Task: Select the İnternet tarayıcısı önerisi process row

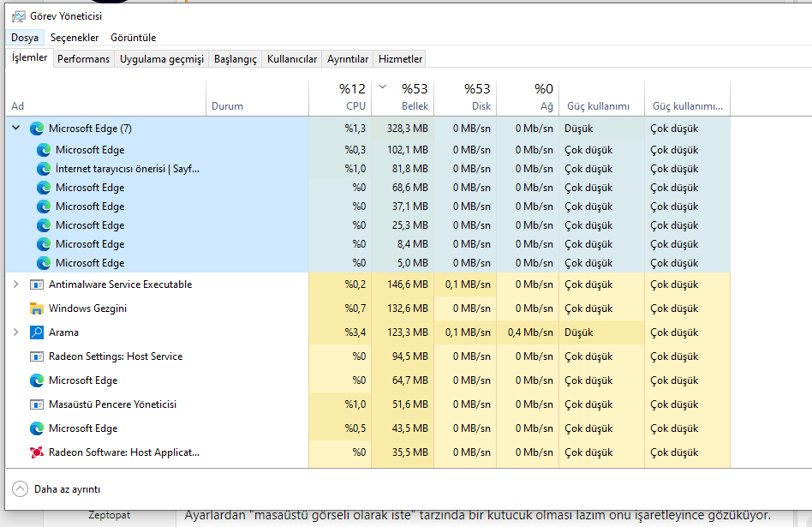Action: tap(127, 169)
